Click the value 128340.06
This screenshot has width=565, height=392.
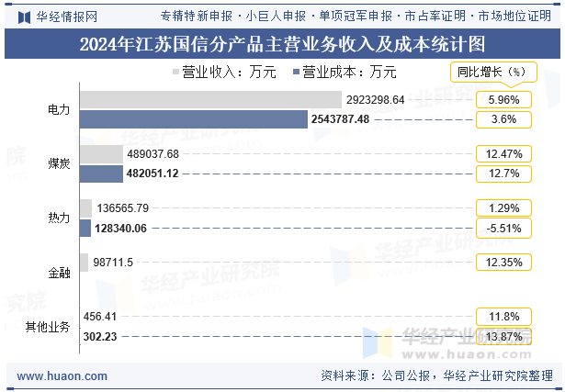pyautogui.click(x=120, y=229)
